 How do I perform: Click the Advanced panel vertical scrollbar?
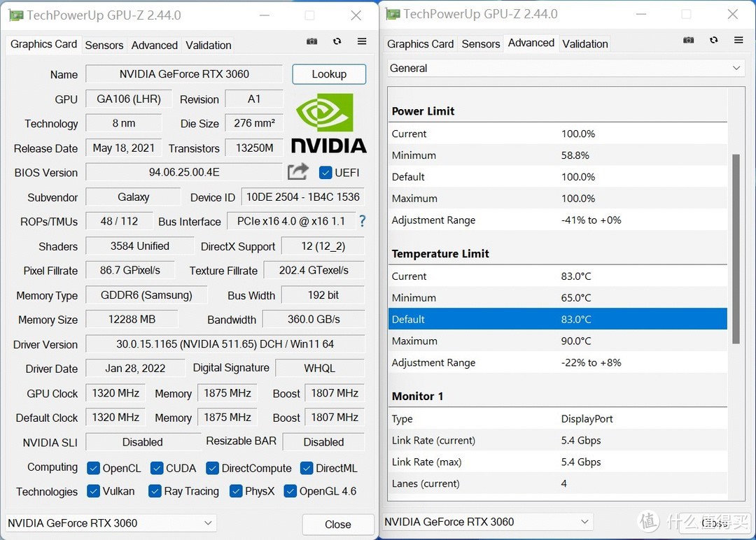(x=736, y=248)
